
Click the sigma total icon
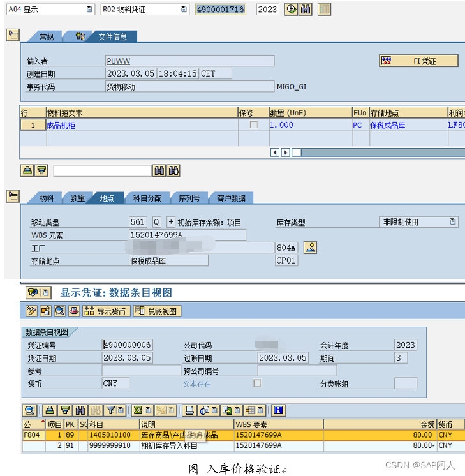[138, 410]
